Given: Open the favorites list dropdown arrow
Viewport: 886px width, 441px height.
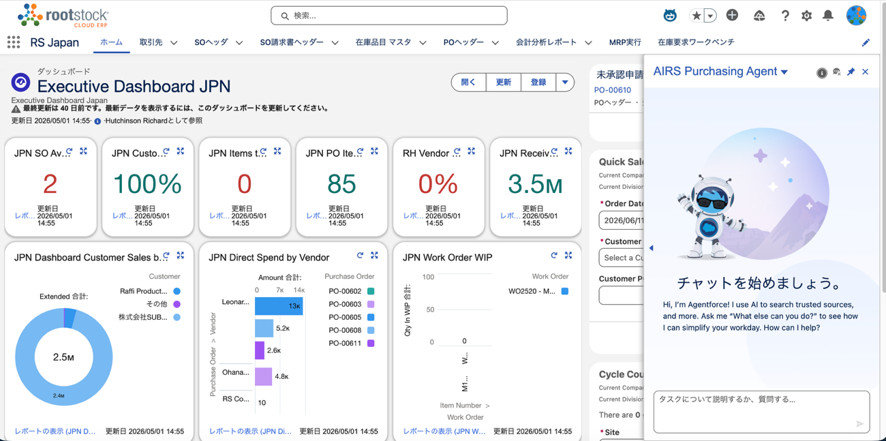Looking at the screenshot, I should tap(710, 16).
